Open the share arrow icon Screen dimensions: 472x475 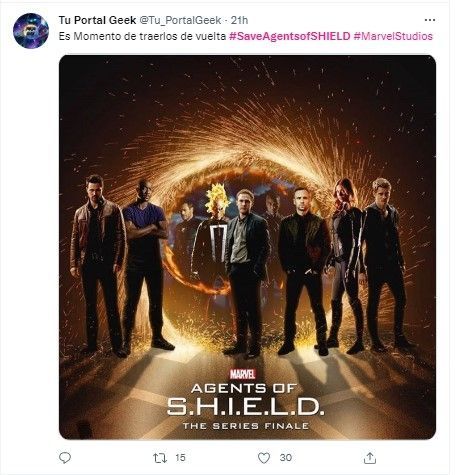point(370,458)
